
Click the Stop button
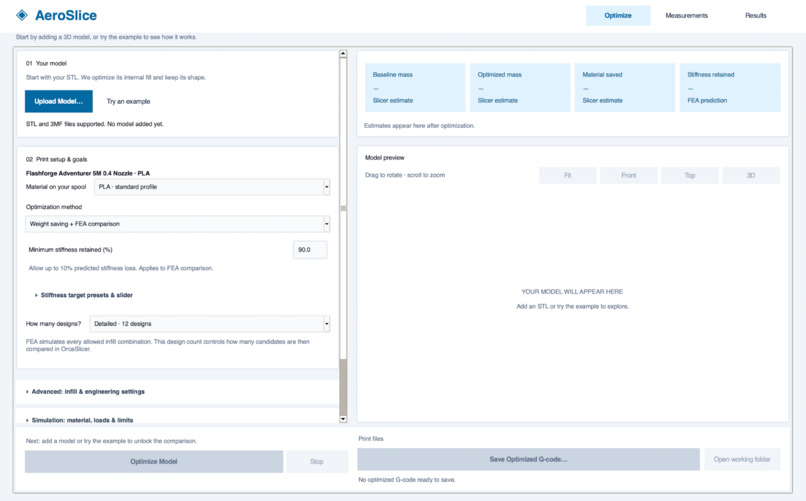click(317, 461)
